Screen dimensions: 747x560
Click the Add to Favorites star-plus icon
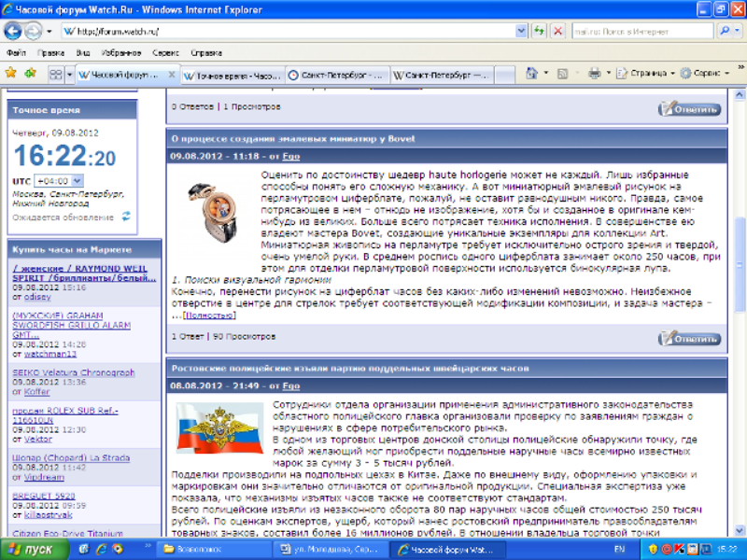click(31, 73)
